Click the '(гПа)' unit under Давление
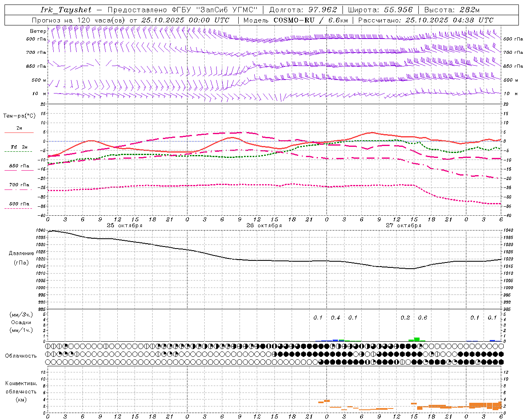Viewport: 525px width, 420px height. click(21, 263)
